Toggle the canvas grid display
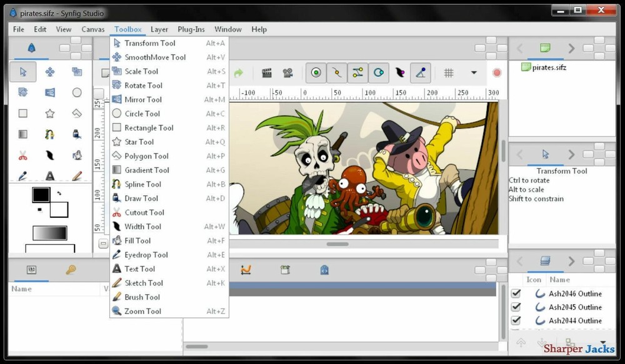This screenshot has height=364, width=625. coord(449,73)
